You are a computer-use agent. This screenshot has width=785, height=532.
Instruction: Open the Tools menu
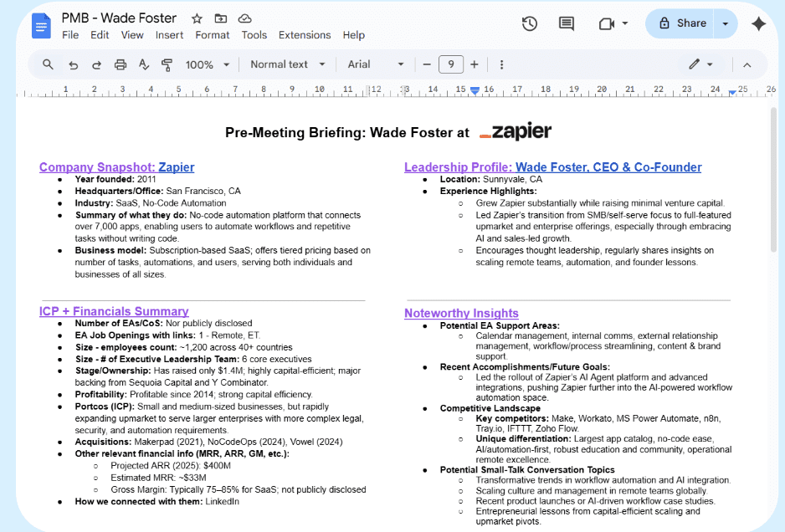[254, 35]
